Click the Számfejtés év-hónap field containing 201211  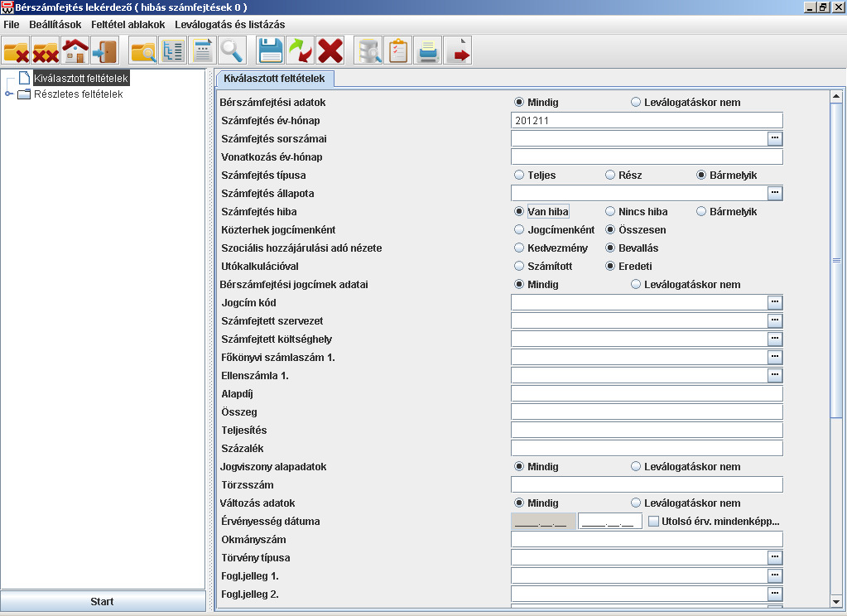[x=647, y=121]
